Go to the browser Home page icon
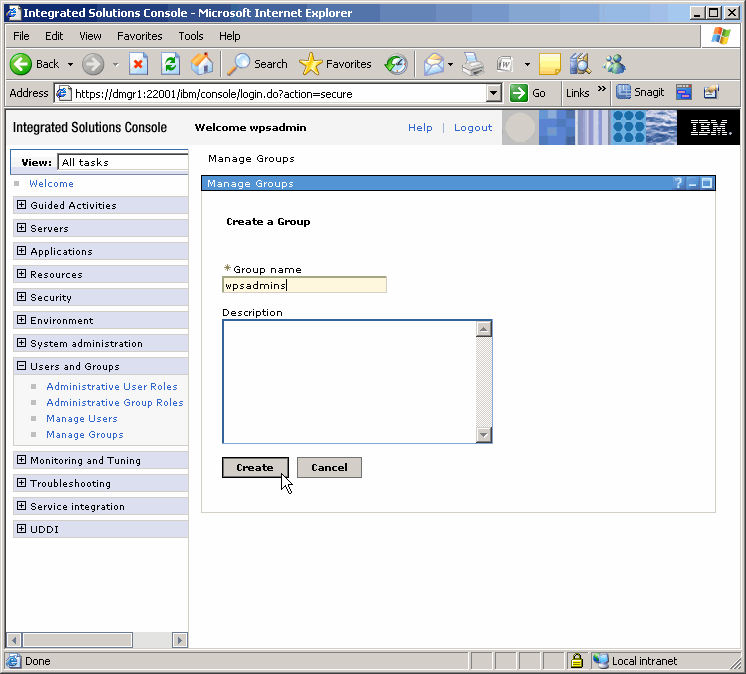Viewport: 746px width, 674px height. pyautogui.click(x=202, y=64)
